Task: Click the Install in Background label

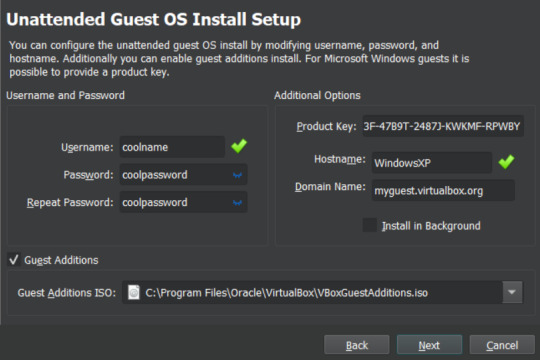Action: (431, 226)
